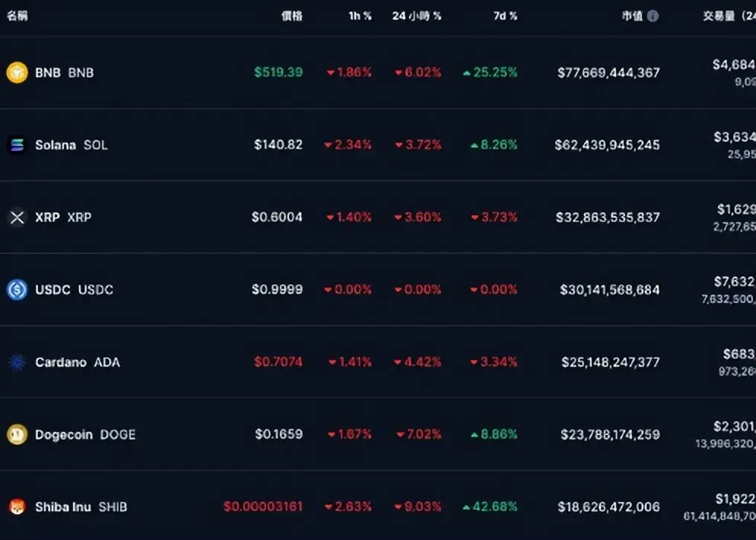Sort by the 市值 column header
The height and width of the screenshot is (540, 756).
click(x=632, y=15)
